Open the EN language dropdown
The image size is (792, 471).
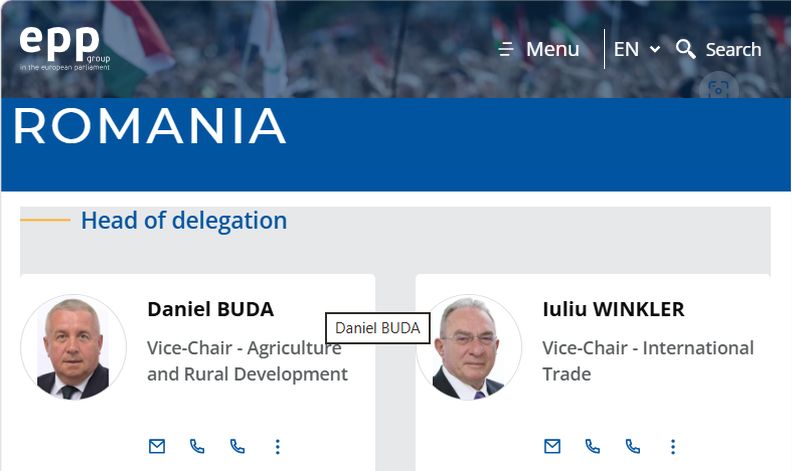(x=637, y=49)
